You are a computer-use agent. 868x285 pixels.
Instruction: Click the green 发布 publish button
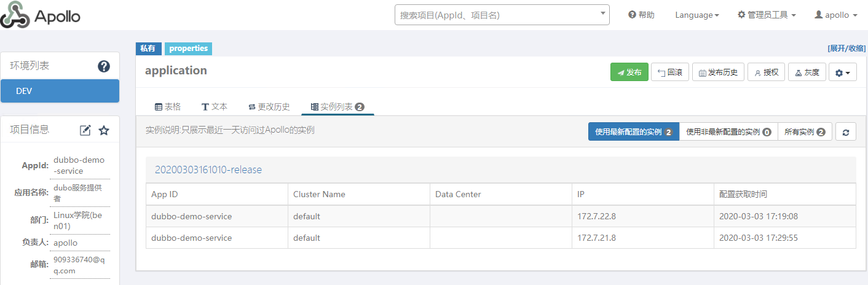[x=629, y=72]
